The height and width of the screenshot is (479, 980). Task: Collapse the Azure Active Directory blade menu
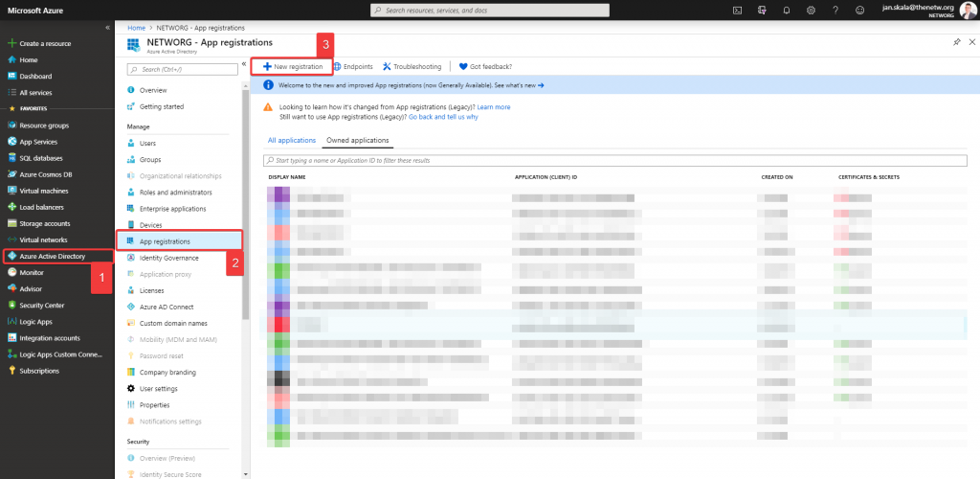(244, 64)
